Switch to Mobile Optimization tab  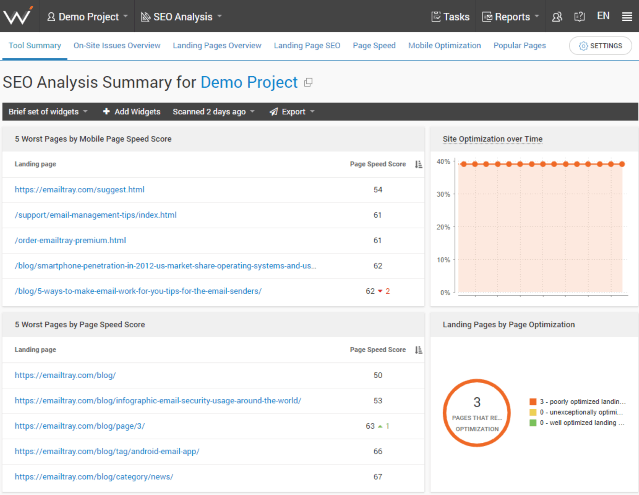click(x=445, y=46)
